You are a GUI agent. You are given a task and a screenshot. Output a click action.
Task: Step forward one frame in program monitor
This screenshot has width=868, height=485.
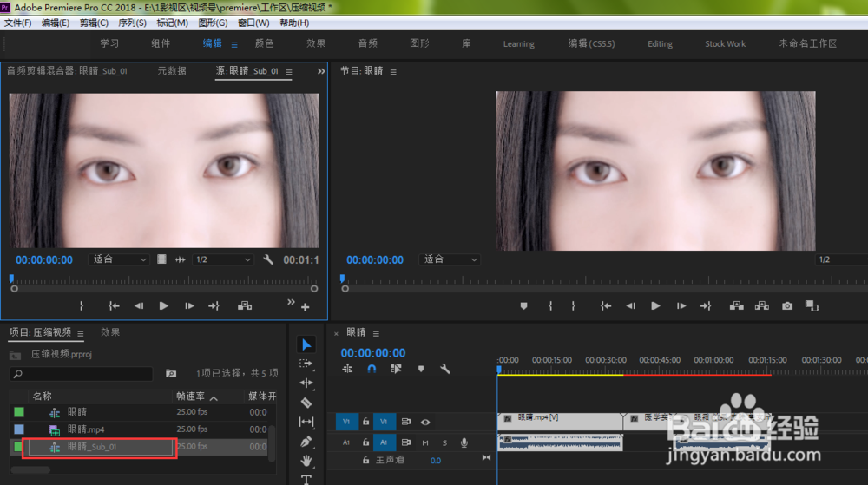(x=681, y=305)
